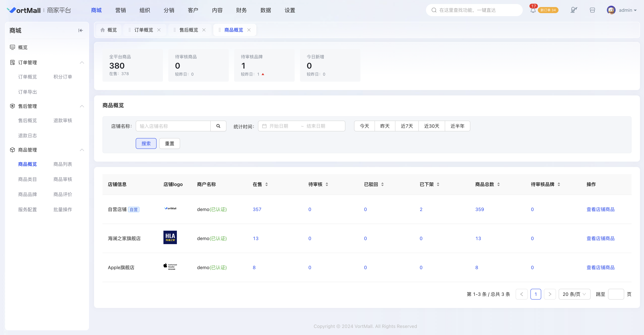Close the 售后概览 tab
This screenshot has height=335, width=644.
tap(204, 30)
